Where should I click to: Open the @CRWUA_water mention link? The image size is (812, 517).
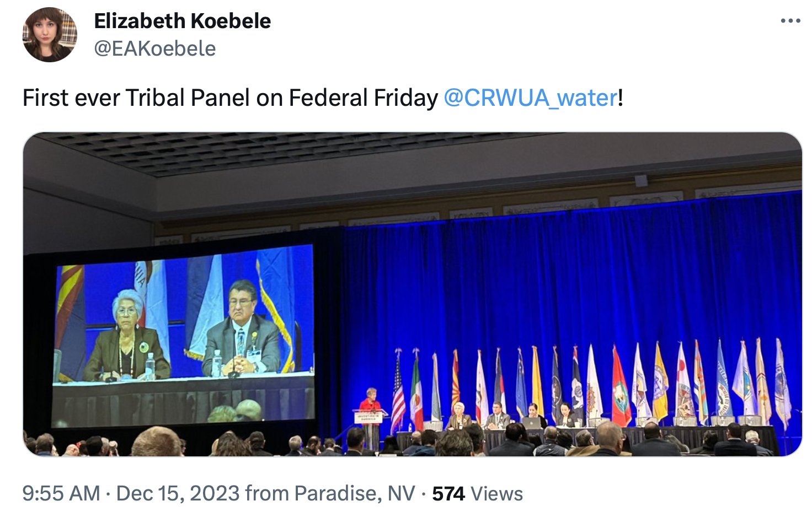[530, 98]
